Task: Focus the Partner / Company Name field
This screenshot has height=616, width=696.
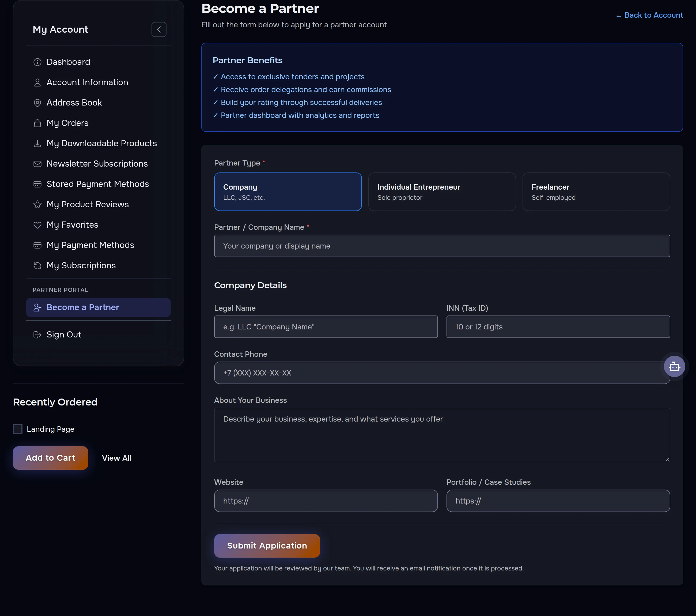Action: point(442,246)
